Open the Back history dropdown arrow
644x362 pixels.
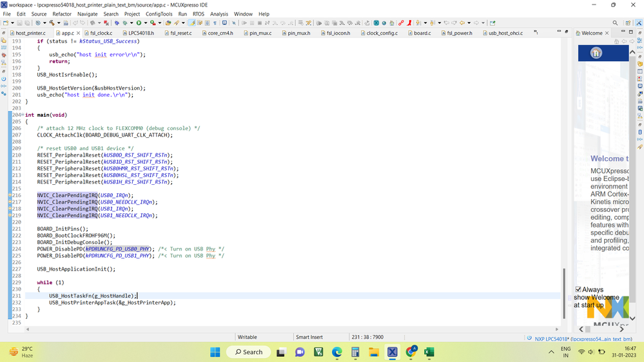469,23
